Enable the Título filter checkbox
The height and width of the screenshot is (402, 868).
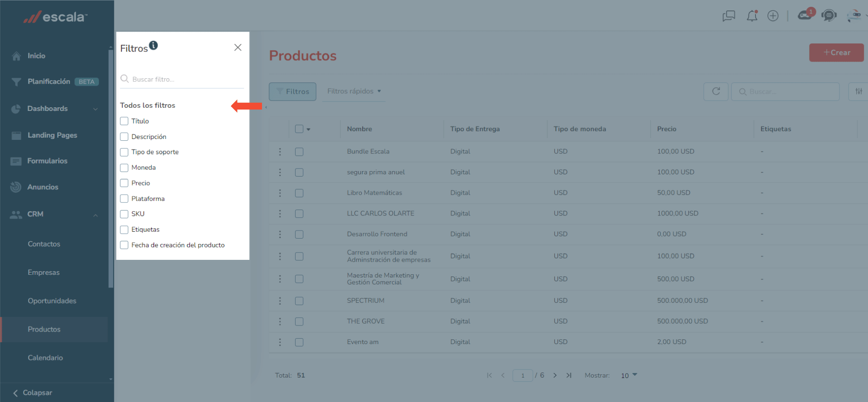click(124, 121)
